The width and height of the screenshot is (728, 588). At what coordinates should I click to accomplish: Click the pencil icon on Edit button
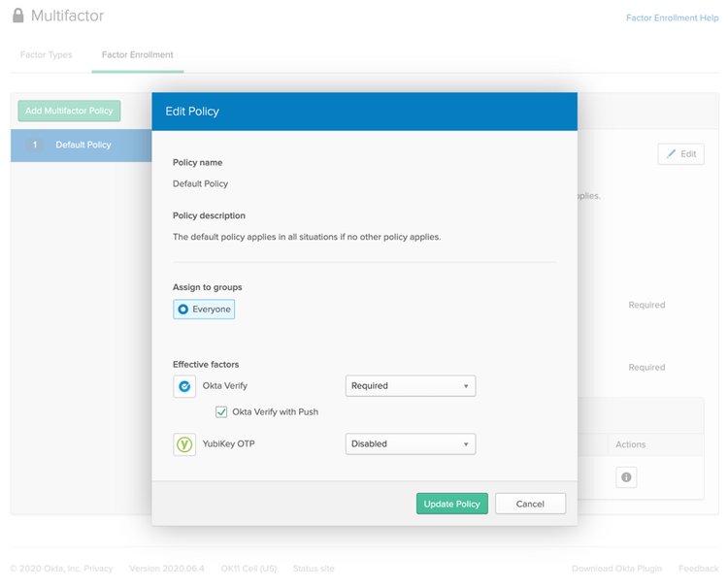coord(671,153)
